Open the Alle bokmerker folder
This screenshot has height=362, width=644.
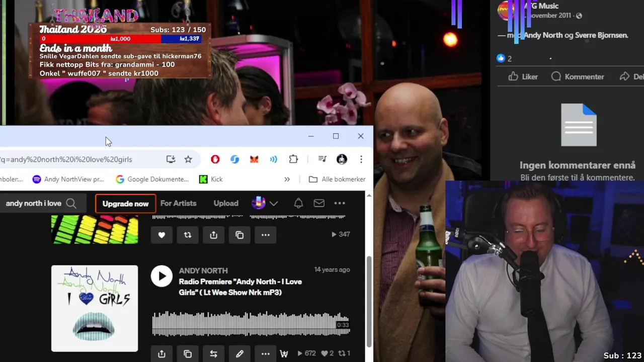tap(337, 179)
